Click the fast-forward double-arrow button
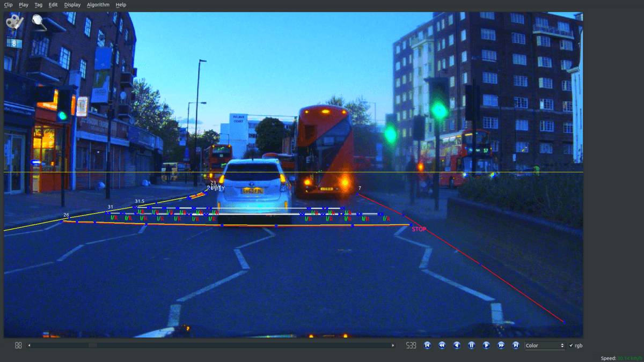The width and height of the screenshot is (644, 362). 501,345
